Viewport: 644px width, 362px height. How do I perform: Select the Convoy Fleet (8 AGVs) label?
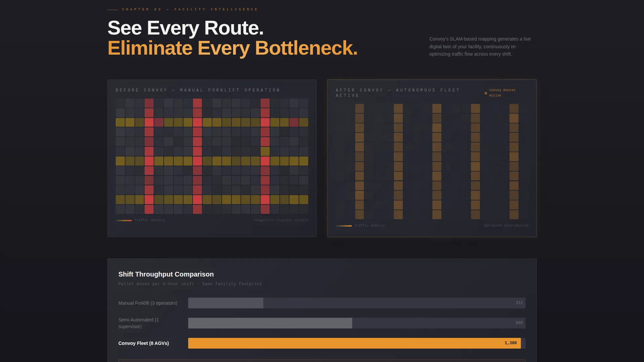[x=144, y=343]
